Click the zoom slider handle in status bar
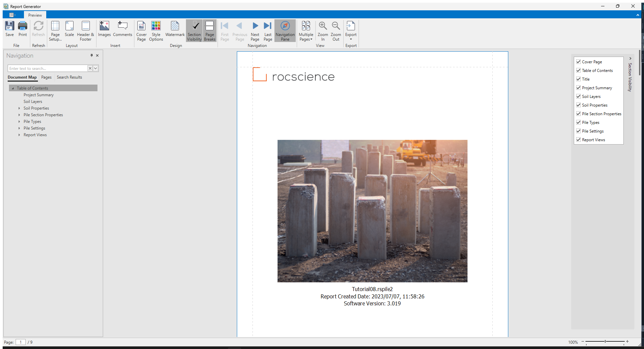This screenshot has height=349, width=644. click(x=605, y=341)
